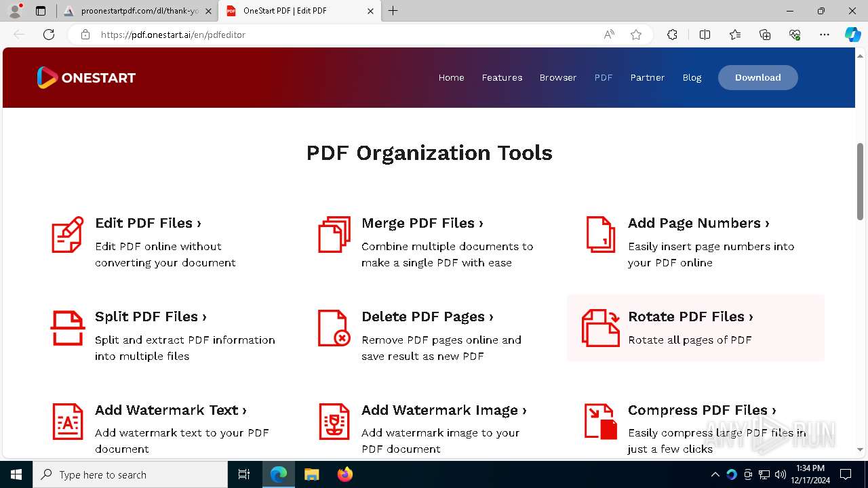Go to Home in navigation
Image resolution: width=868 pixels, height=488 pixels.
click(x=451, y=77)
